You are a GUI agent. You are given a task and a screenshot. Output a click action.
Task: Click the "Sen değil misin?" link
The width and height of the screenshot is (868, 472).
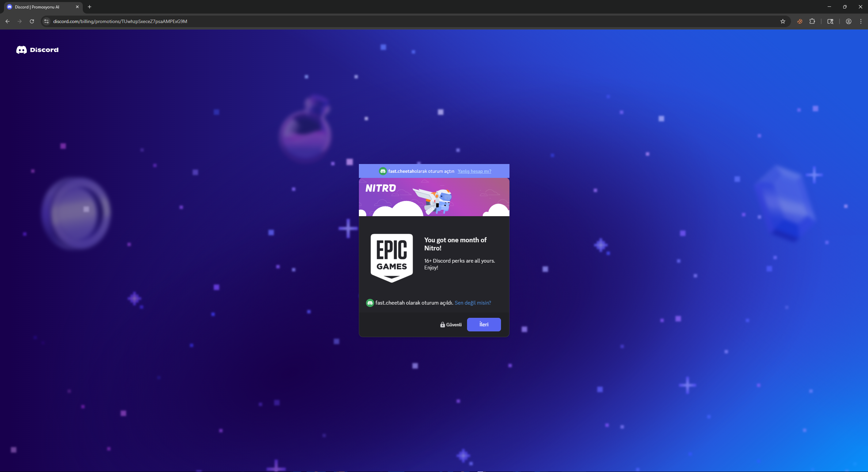(472, 303)
